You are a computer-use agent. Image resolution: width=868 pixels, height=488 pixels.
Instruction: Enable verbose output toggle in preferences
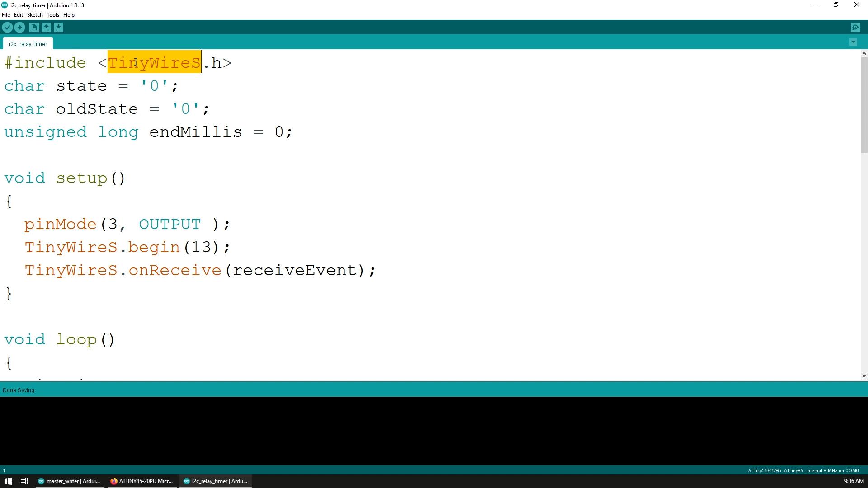click(x=6, y=14)
